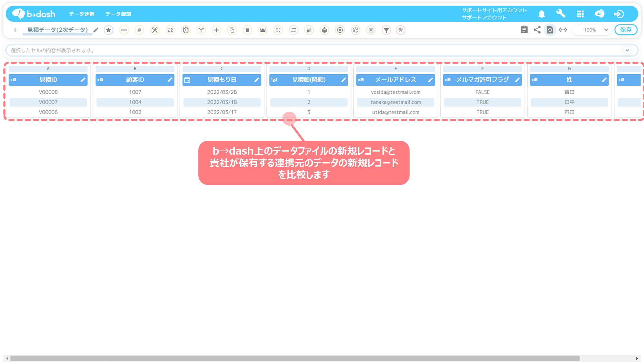Expand the cell content bar chevron
The height and width of the screenshot is (362, 644).
(627, 50)
